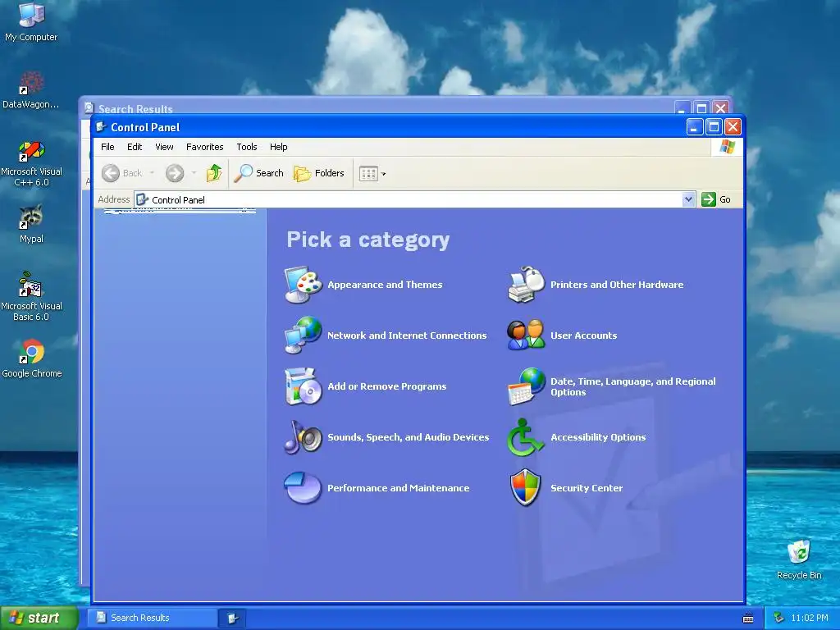Click the Add or Remove Programs link
Screen dimensions: 840x630
[387, 386]
